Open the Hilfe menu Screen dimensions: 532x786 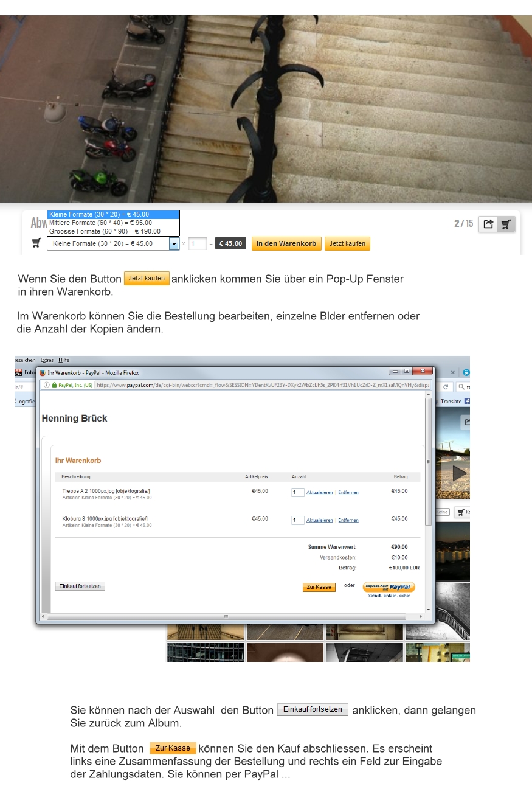64,360
